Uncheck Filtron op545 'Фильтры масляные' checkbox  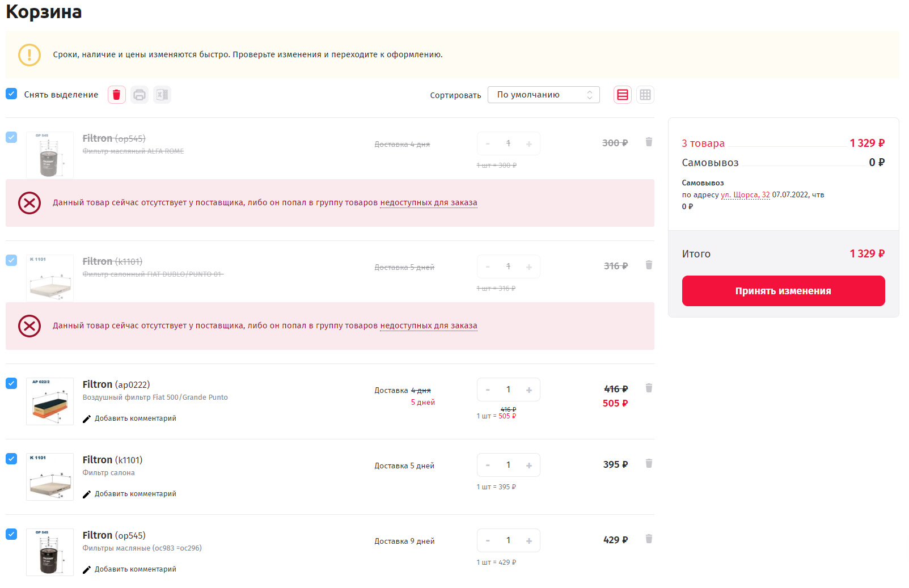tap(11, 534)
